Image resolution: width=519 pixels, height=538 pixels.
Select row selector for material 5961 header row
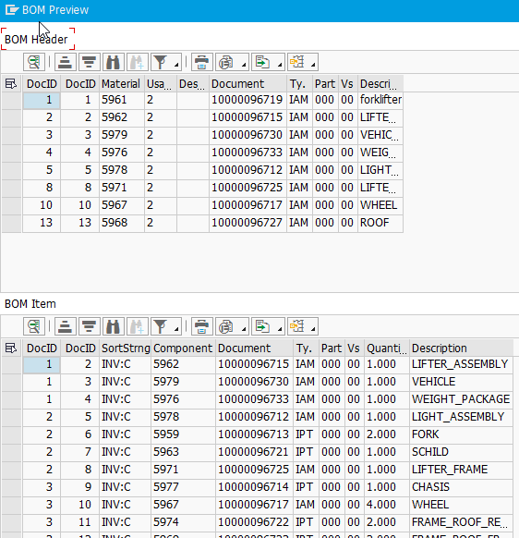point(12,100)
